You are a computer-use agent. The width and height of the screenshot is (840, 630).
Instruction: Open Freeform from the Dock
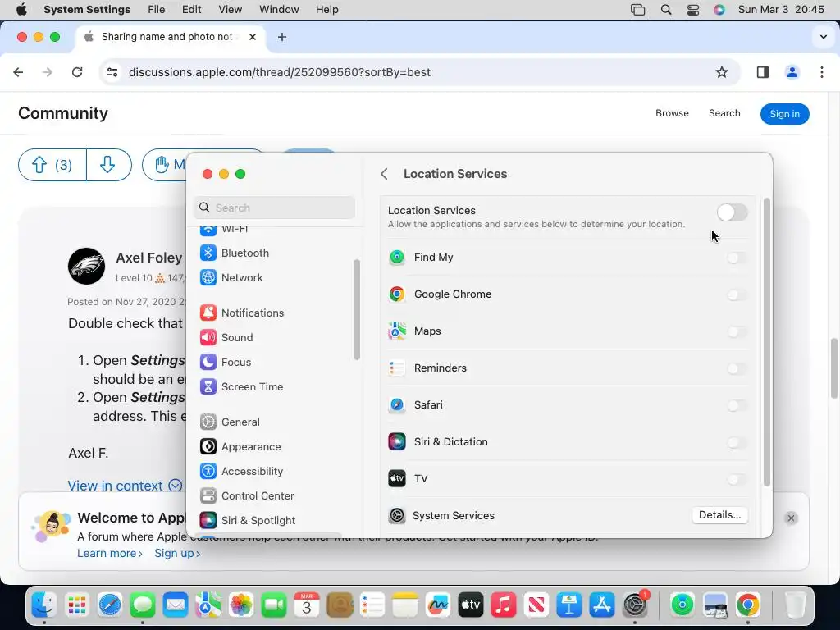[x=438, y=605]
